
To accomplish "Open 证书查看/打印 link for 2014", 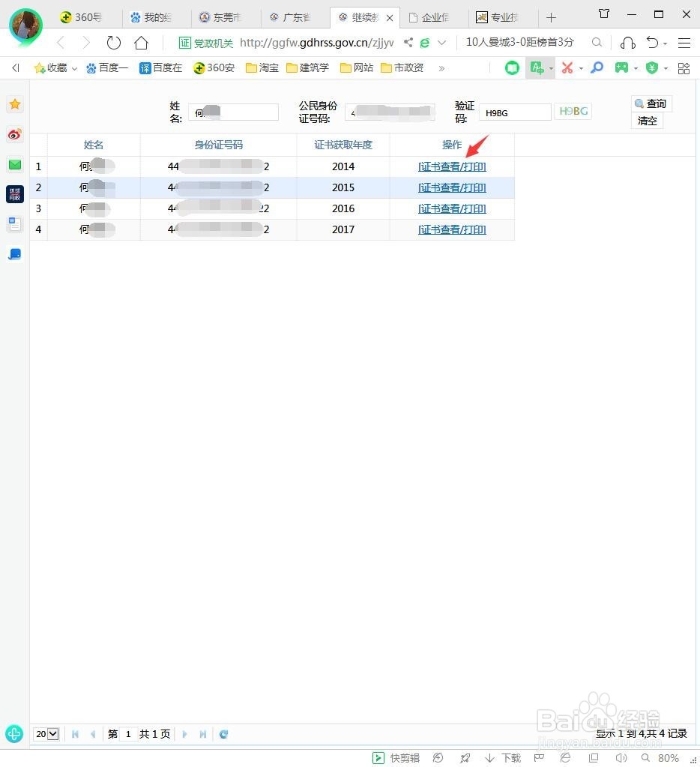I will (x=452, y=166).
